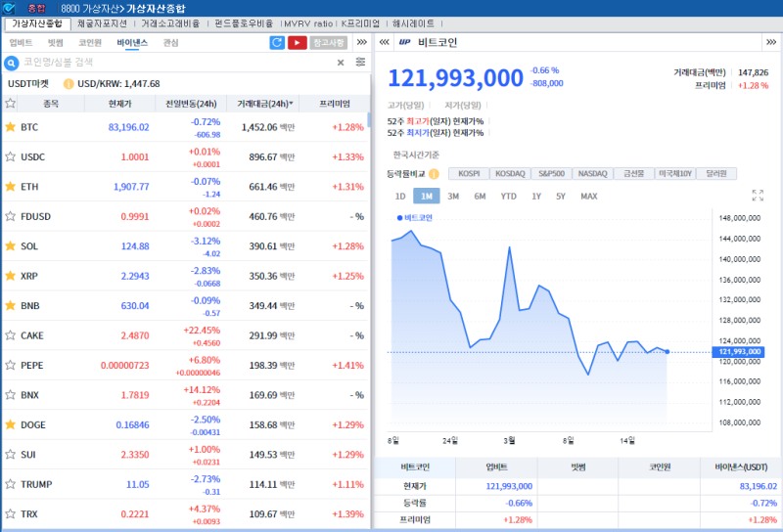Expand the left panel double-arrow icon
The width and height of the screenshot is (783, 532).
[362, 42]
